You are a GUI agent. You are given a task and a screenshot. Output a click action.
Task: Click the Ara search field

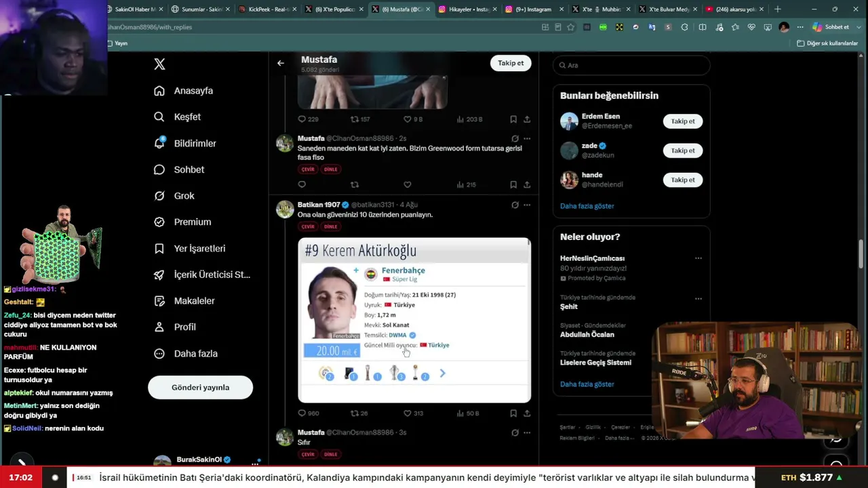tap(631, 65)
